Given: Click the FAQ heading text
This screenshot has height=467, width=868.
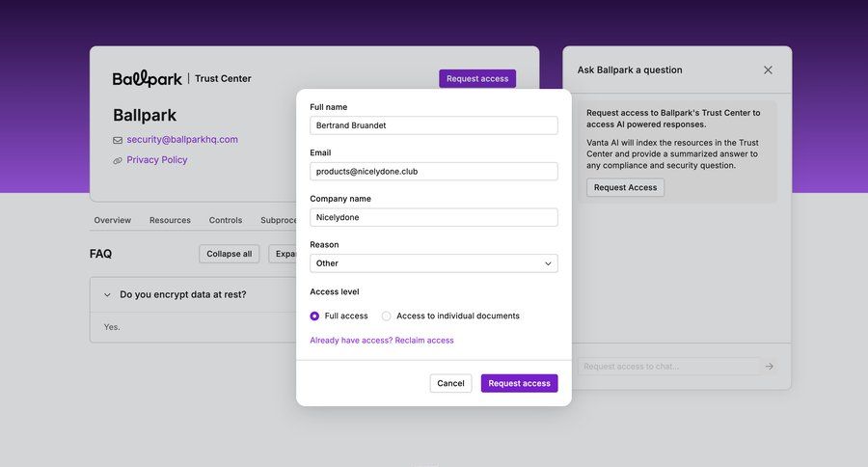Looking at the screenshot, I should tap(100, 254).
